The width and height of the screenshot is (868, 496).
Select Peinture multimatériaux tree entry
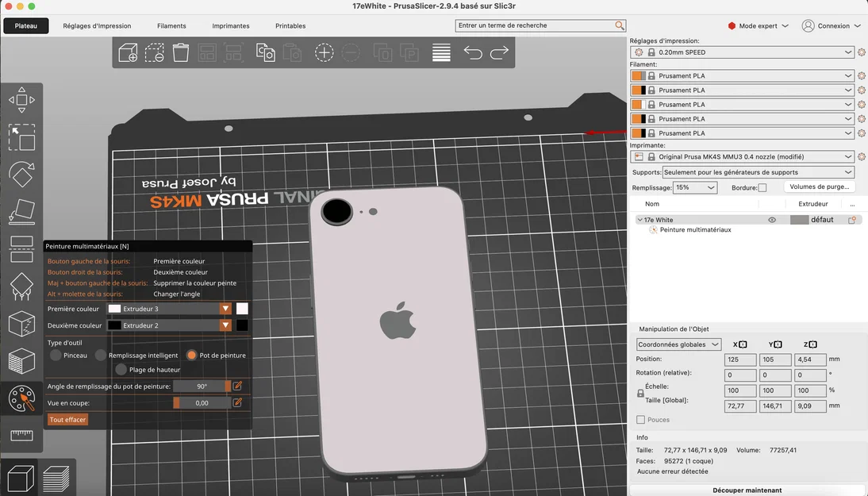[x=695, y=229]
